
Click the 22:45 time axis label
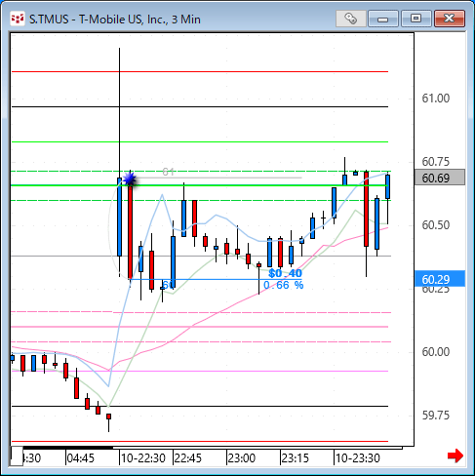coord(188,458)
